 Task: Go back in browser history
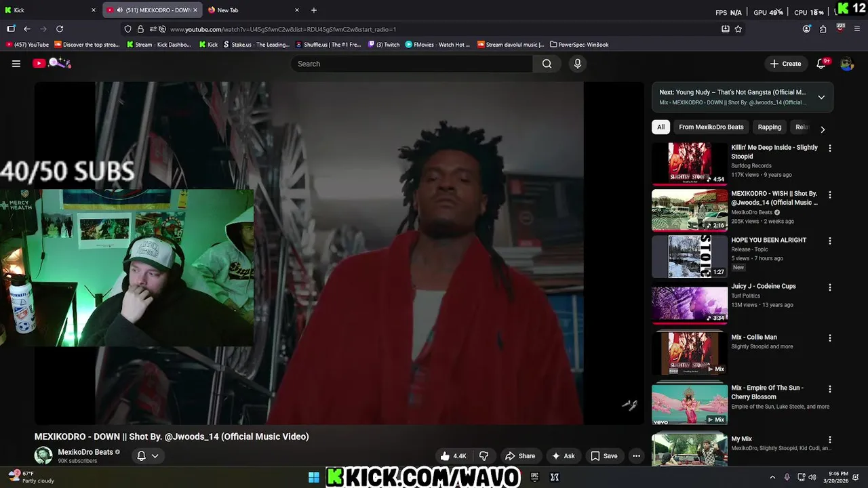(27, 29)
